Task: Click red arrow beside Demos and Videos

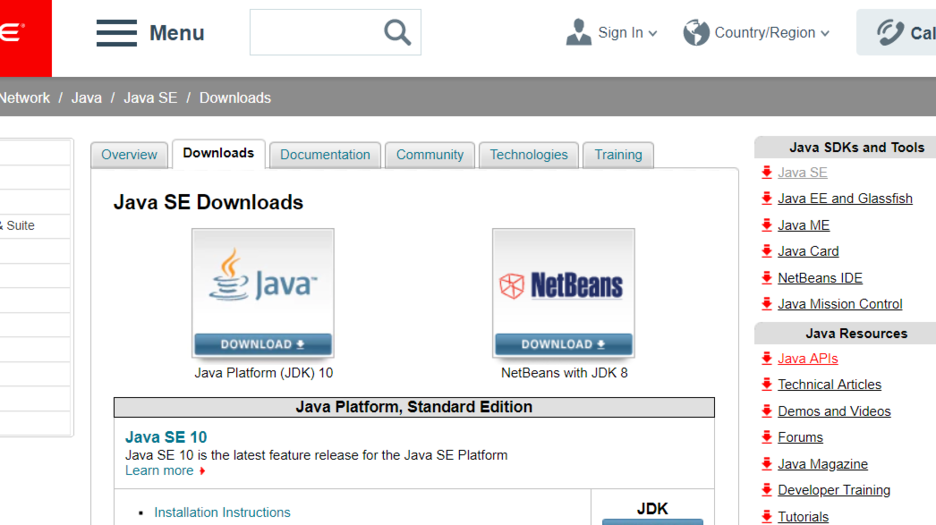Action: 767,411
